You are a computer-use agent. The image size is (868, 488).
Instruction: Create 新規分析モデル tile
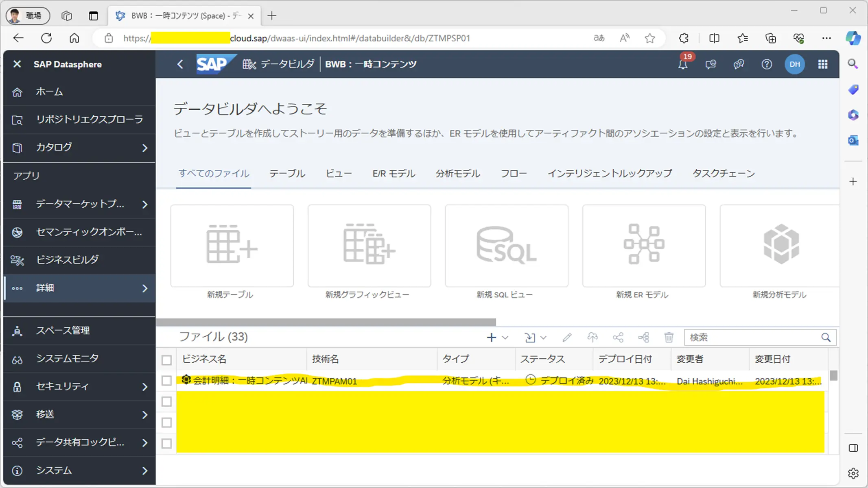click(780, 246)
